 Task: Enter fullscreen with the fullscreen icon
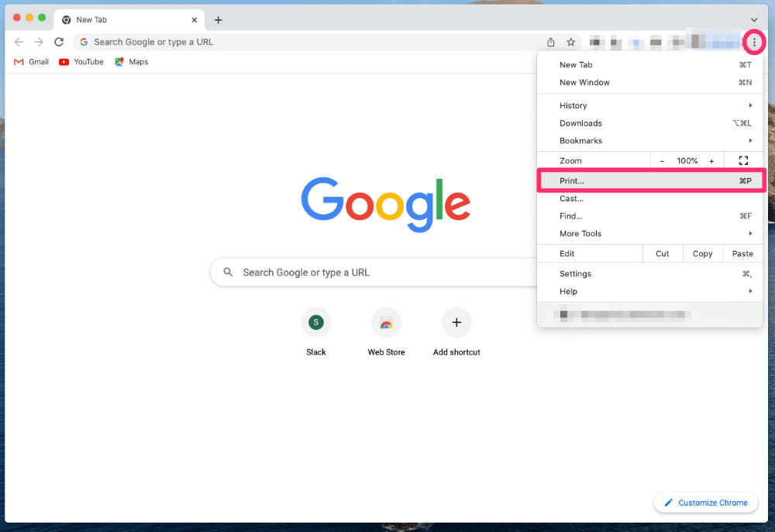pos(743,160)
